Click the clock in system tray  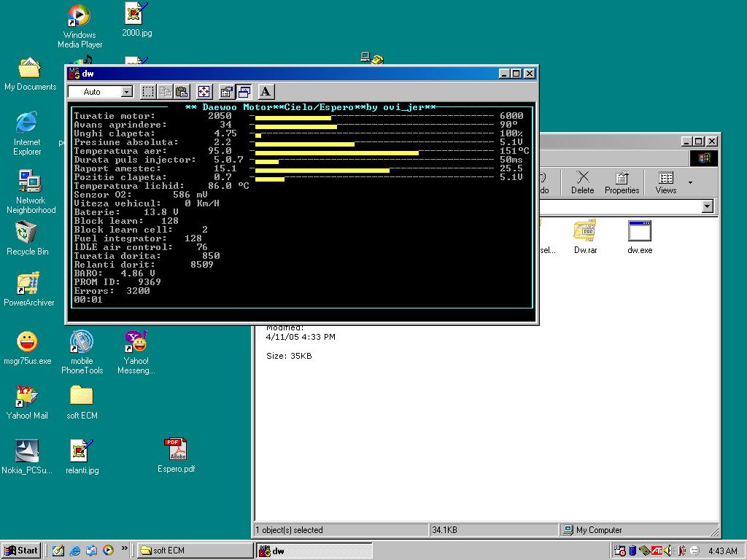[x=722, y=551]
